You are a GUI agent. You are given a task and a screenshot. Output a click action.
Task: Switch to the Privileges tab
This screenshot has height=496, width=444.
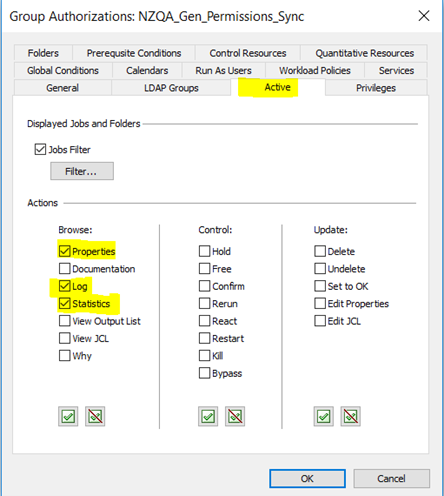[376, 88]
